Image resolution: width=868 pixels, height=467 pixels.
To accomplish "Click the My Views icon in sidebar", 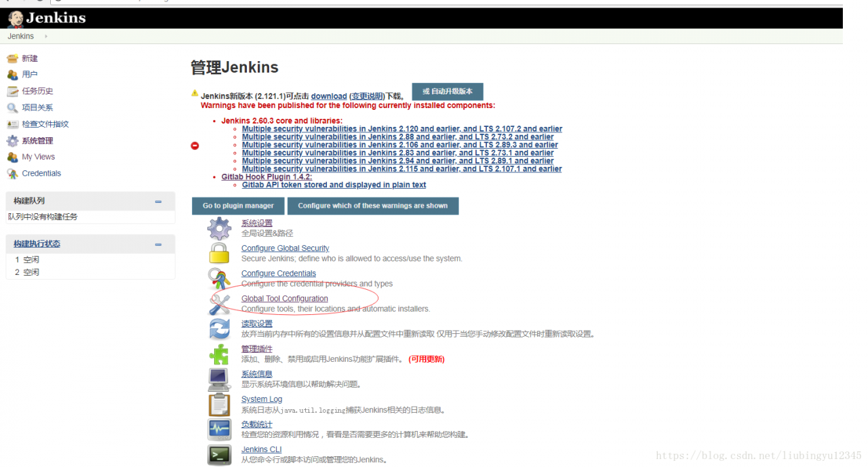I will click(x=12, y=157).
